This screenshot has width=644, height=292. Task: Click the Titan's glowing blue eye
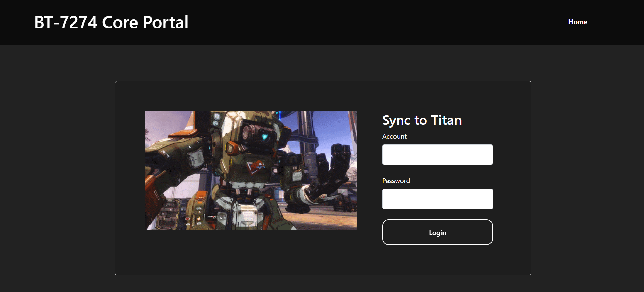tap(265, 137)
